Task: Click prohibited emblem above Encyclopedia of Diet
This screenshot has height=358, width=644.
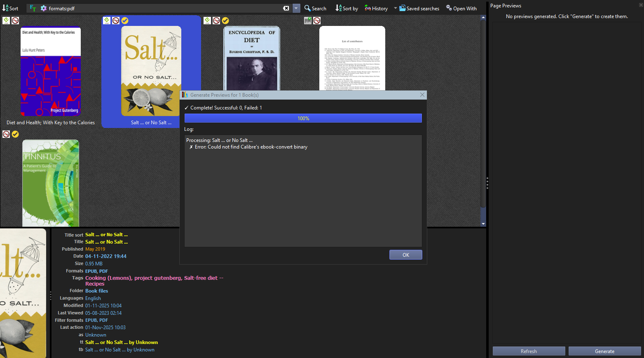Action: point(216,21)
